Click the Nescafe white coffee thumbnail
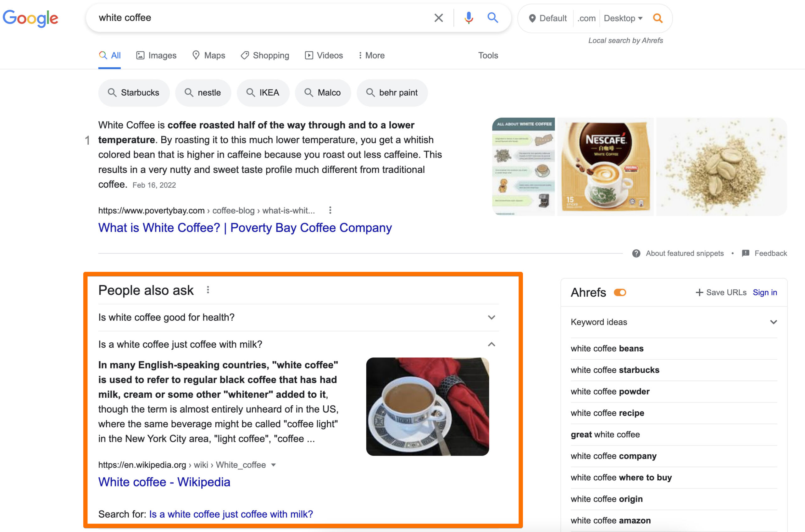Image resolution: width=805 pixels, height=532 pixels. click(x=605, y=167)
